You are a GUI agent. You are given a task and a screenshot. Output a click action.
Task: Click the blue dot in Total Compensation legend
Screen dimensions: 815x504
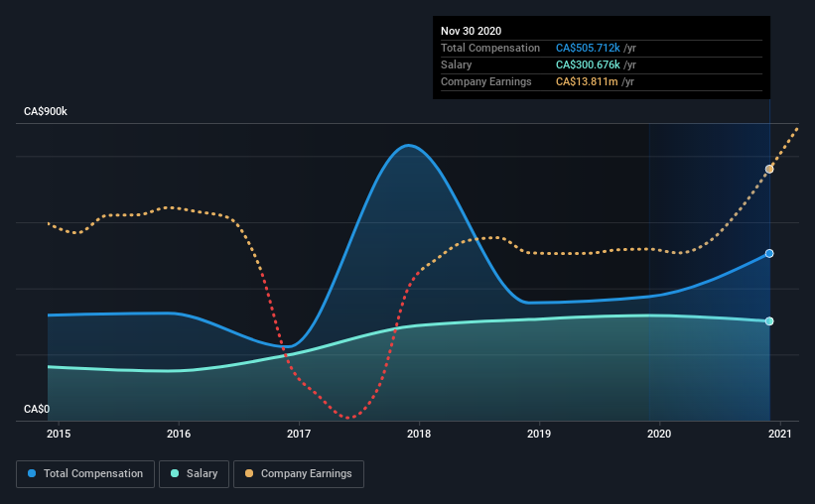point(32,473)
